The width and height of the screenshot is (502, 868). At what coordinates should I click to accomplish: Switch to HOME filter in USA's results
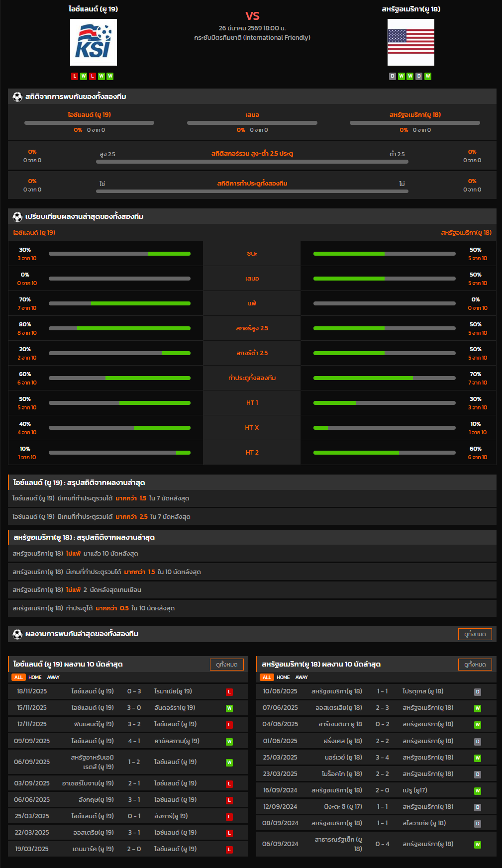pos(283,677)
